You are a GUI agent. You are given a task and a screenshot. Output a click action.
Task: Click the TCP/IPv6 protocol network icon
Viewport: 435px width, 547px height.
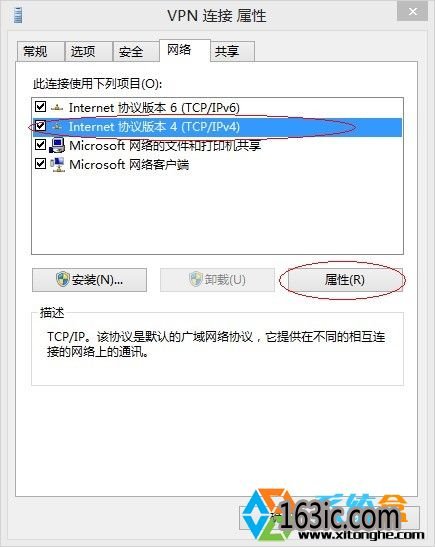(57, 108)
